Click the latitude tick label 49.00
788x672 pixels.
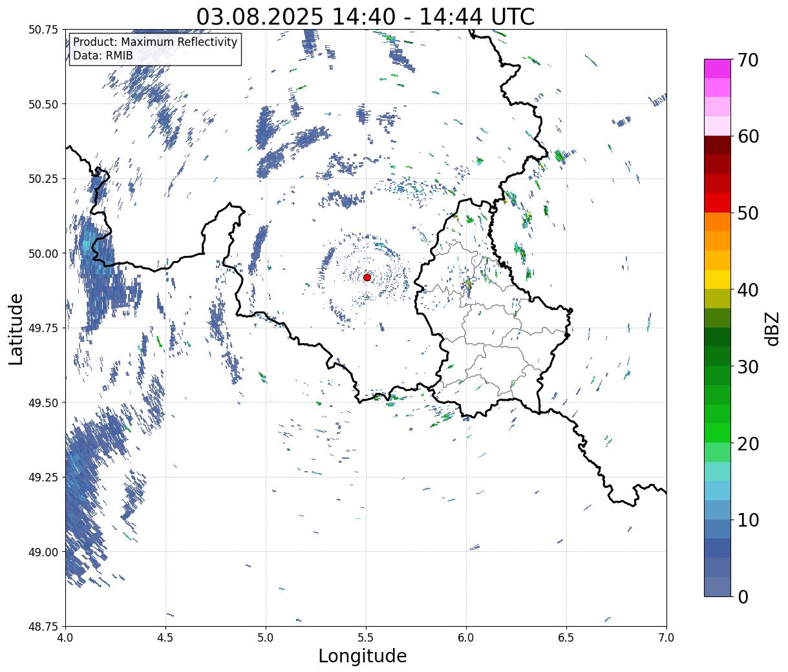pyautogui.click(x=43, y=552)
